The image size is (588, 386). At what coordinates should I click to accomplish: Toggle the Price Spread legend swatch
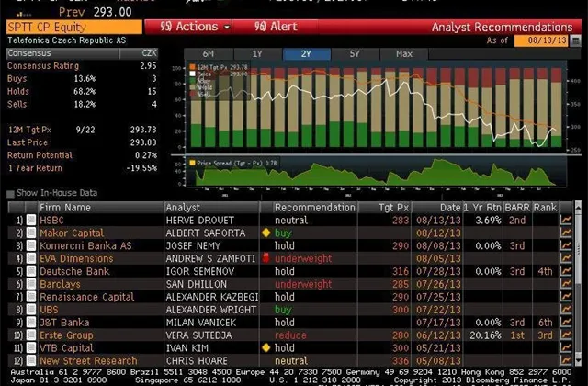point(192,164)
